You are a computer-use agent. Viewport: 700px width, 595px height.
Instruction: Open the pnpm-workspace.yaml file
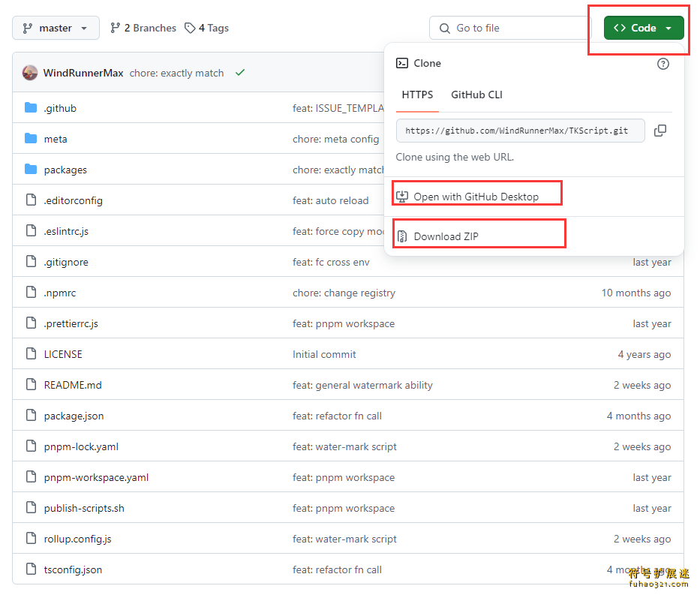coord(97,478)
